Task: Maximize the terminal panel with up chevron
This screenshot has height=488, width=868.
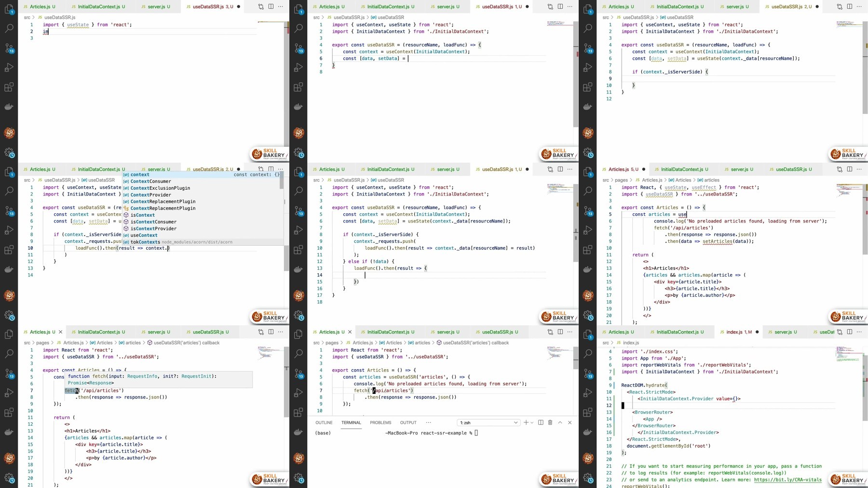Action: [x=560, y=422]
